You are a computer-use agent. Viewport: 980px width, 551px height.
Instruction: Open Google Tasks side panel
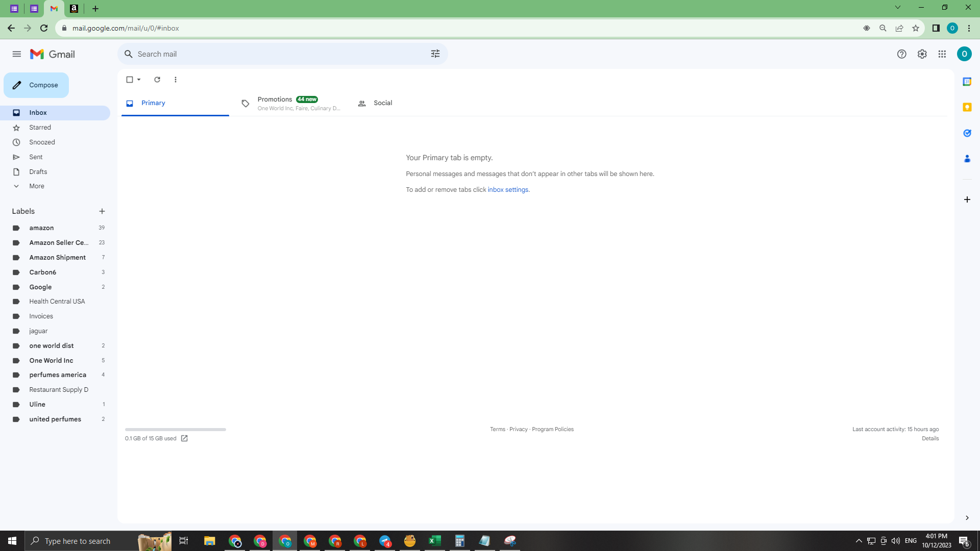pyautogui.click(x=967, y=133)
